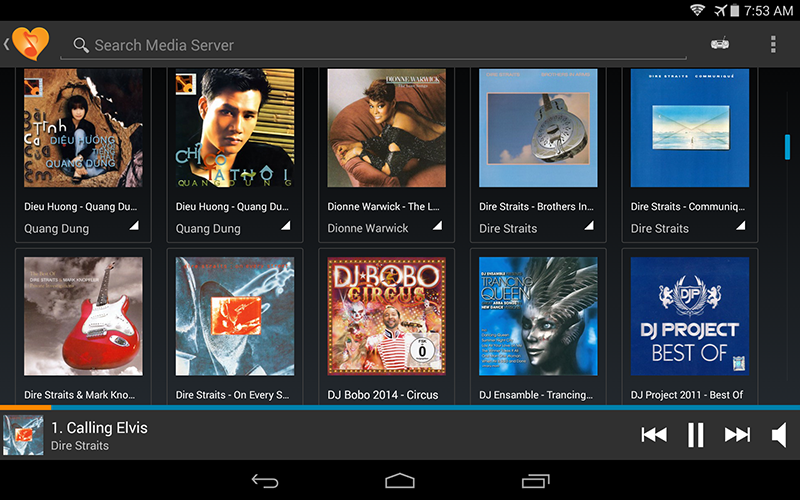Tap the Wi-Fi status icon
This screenshot has height=500, width=800.
(697, 10)
